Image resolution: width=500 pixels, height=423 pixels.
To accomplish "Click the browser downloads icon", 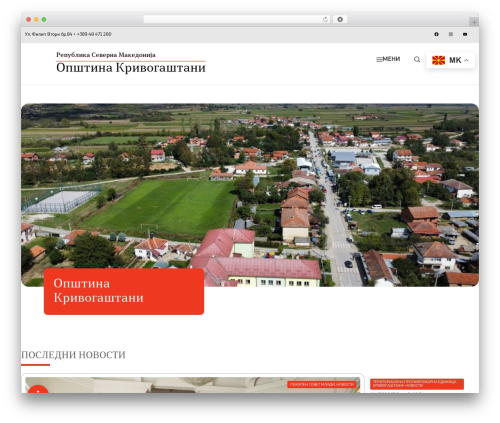I will [340, 20].
